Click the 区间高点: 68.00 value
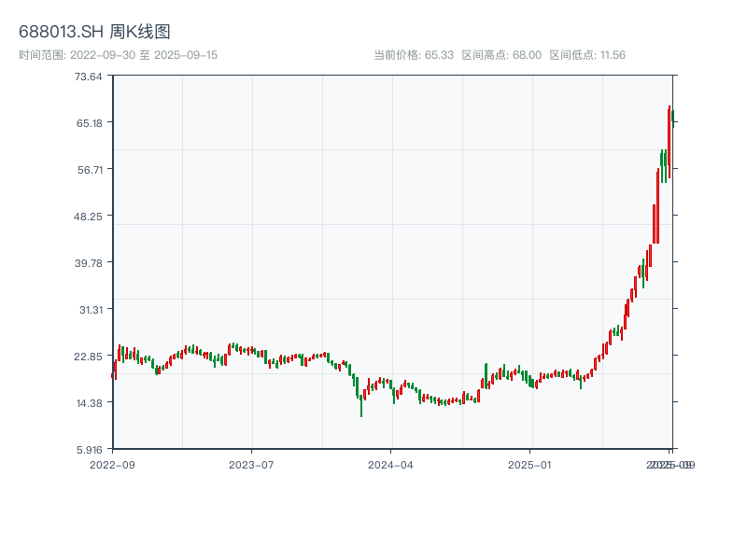Viewport: 747px width, 560px height. (501, 55)
